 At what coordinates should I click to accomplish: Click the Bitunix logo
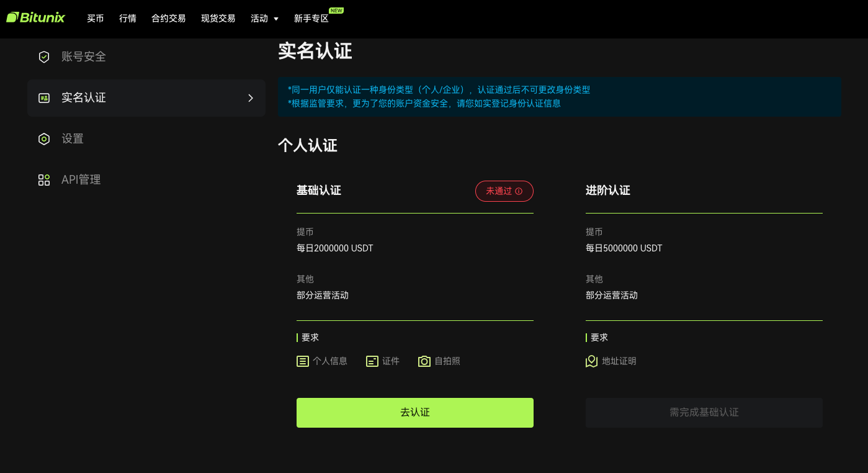pos(35,17)
